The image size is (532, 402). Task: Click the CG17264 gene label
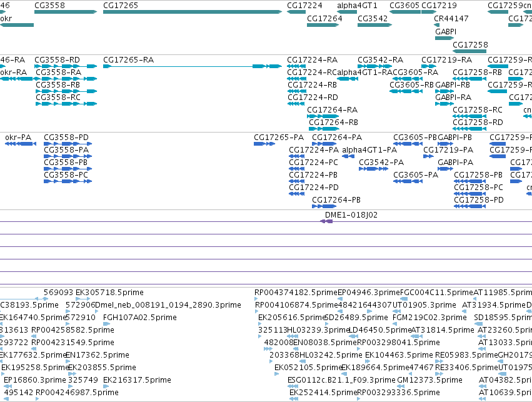(x=324, y=19)
